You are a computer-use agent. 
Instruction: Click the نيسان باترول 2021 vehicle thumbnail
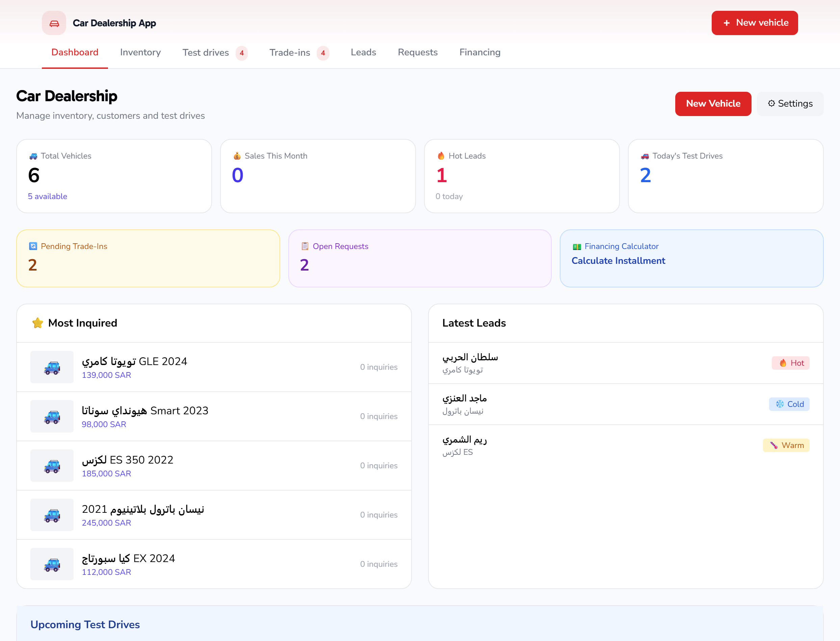(52, 515)
